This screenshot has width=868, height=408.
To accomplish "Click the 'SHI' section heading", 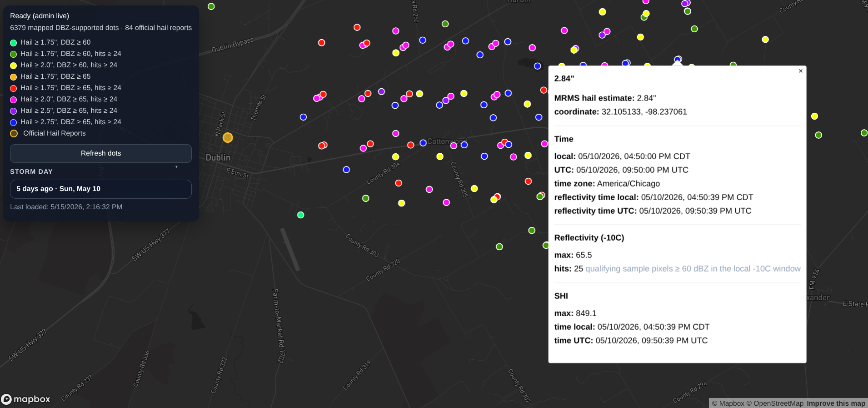I will pos(561,296).
